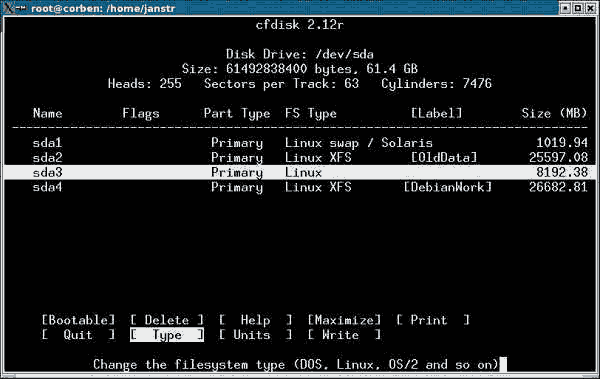Click the window title root@corben
Viewport: 600px width, 379px height.
(103, 8)
